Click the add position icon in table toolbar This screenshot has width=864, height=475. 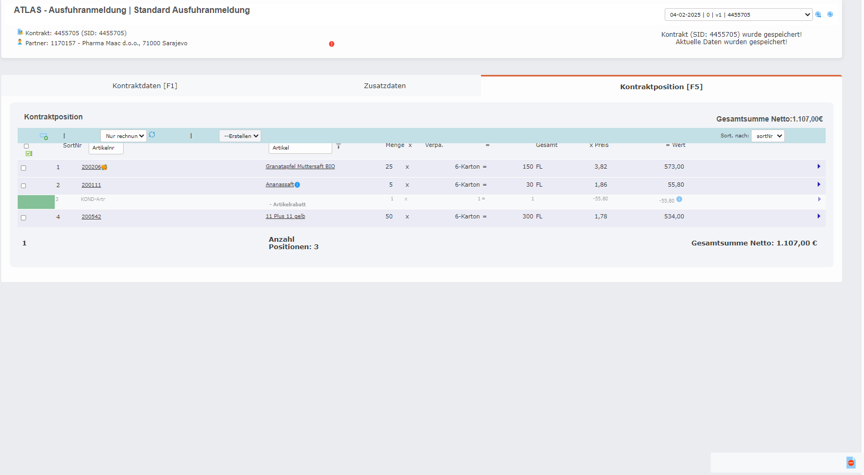43,136
